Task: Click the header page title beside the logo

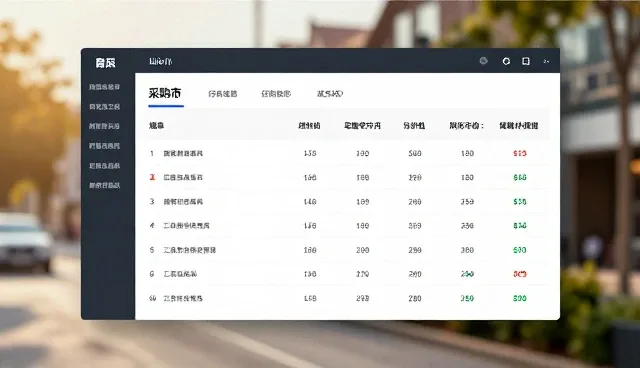Action: (x=160, y=62)
